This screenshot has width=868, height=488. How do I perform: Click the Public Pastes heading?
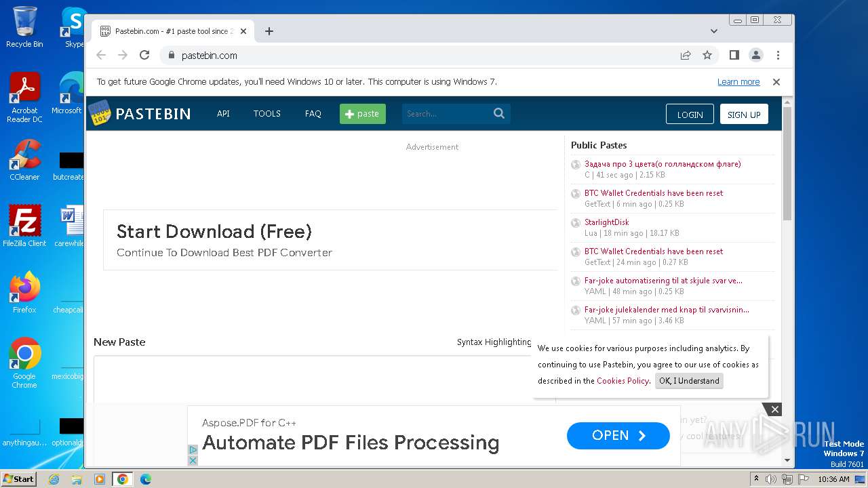[599, 145]
